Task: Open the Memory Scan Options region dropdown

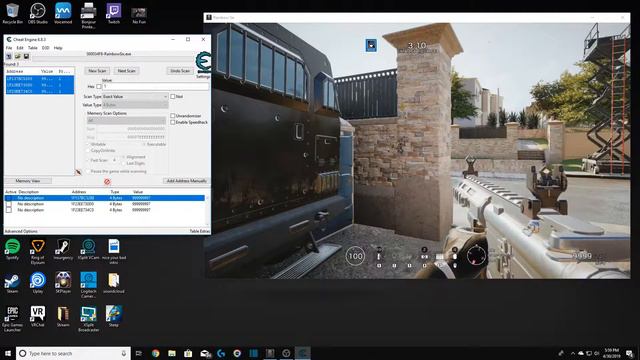Action: [x=126, y=120]
